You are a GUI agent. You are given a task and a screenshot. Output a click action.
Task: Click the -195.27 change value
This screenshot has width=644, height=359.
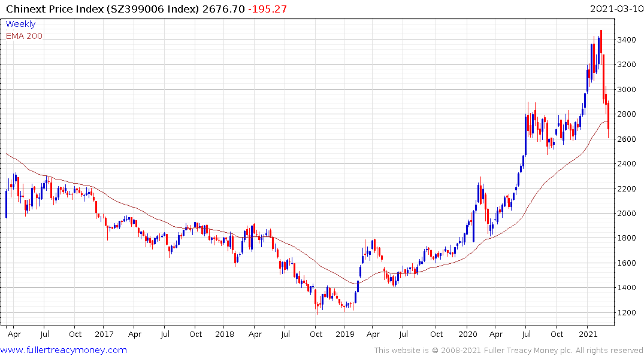267,8
